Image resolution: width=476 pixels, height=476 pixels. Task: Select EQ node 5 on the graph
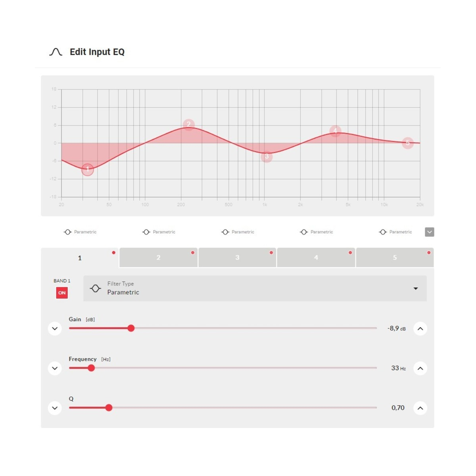pos(408,143)
